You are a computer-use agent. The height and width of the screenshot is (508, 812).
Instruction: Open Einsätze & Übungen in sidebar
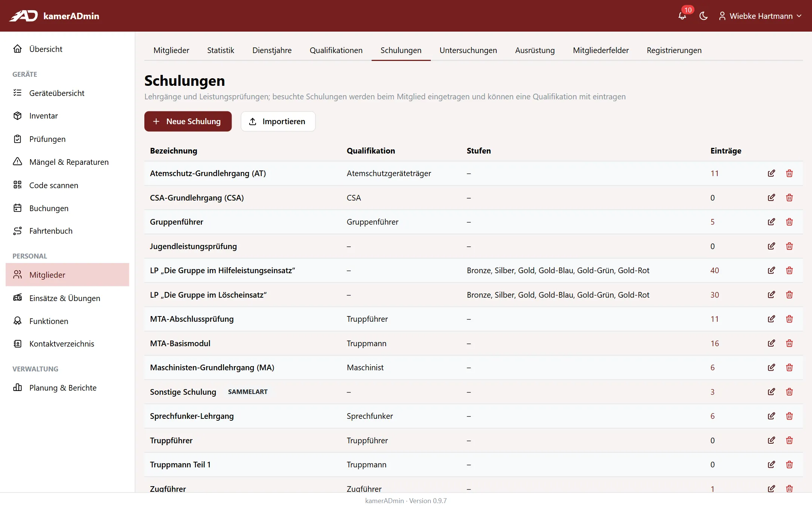click(x=67, y=298)
